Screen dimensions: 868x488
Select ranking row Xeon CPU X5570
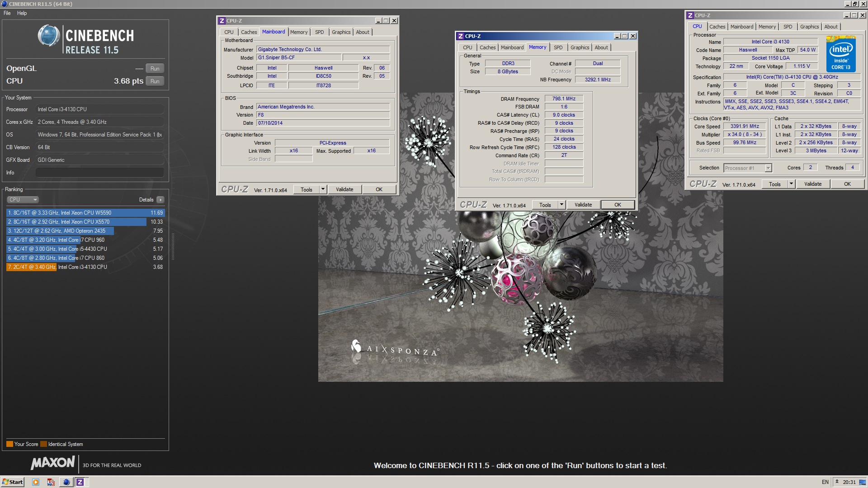[x=85, y=222]
